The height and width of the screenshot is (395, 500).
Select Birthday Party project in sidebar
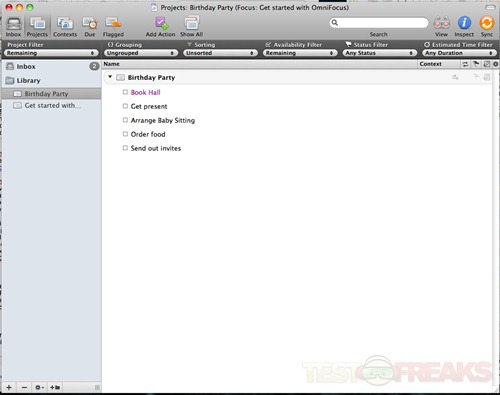pyautogui.click(x=52, y=94)
